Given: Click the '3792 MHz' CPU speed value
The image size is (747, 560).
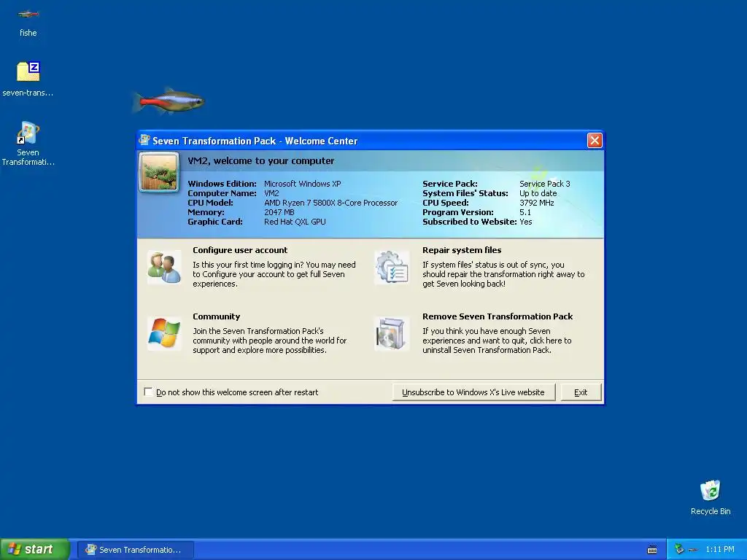Looking at the screenshot, I should tap(536, 203).
